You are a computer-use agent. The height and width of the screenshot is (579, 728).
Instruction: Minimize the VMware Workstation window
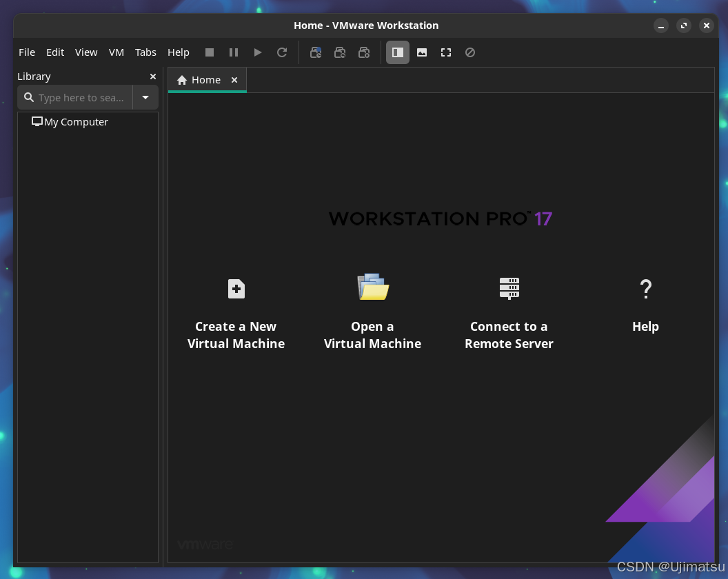(x=661, y=26)
